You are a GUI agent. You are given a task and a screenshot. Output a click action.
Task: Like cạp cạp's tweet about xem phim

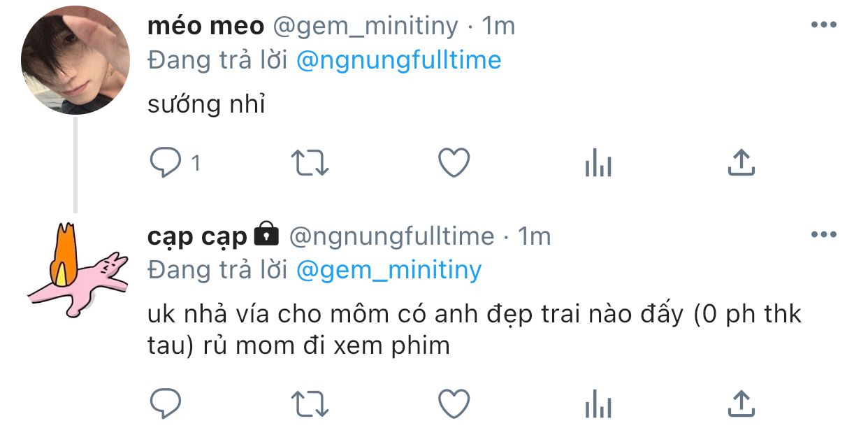(x=454, y=403)
